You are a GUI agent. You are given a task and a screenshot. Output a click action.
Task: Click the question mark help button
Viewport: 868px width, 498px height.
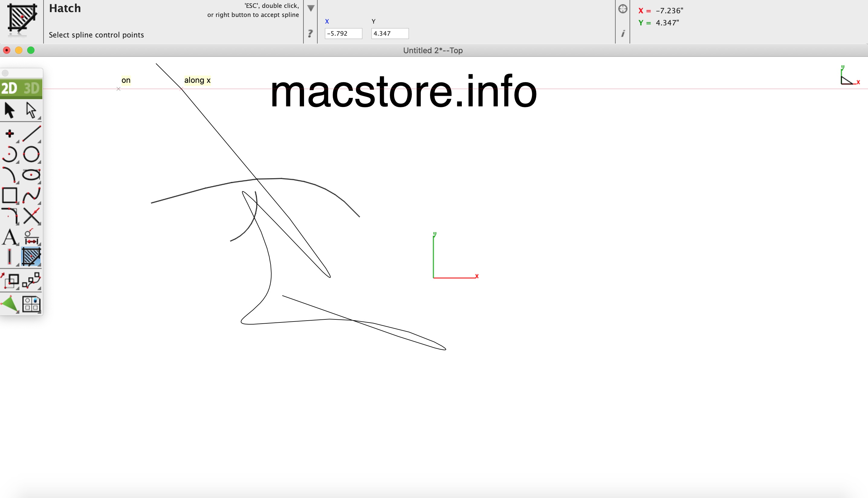pos(310,34)
